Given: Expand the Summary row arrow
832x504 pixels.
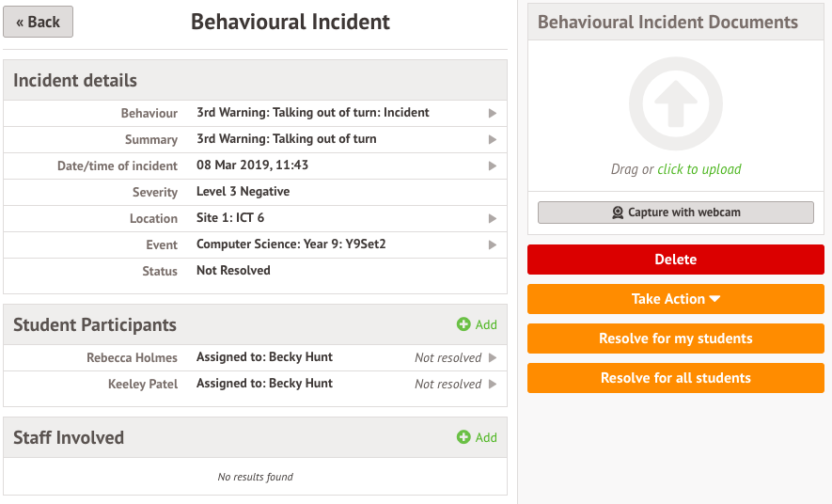Looking at the screenshot, I should coord(492,139).
